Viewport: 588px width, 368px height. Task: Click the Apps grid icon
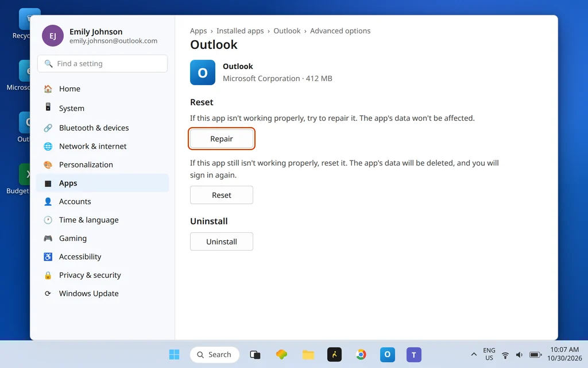coord(48,183)
